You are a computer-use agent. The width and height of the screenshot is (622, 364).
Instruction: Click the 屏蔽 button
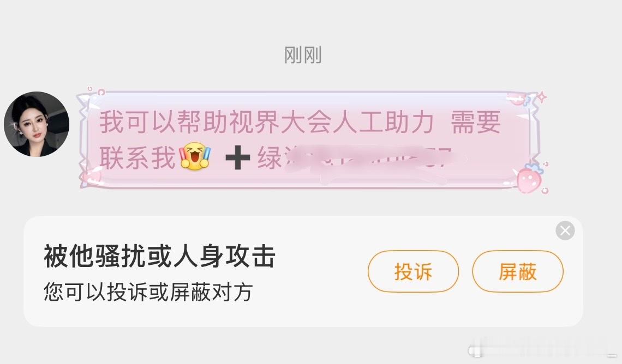click(518, 272)
